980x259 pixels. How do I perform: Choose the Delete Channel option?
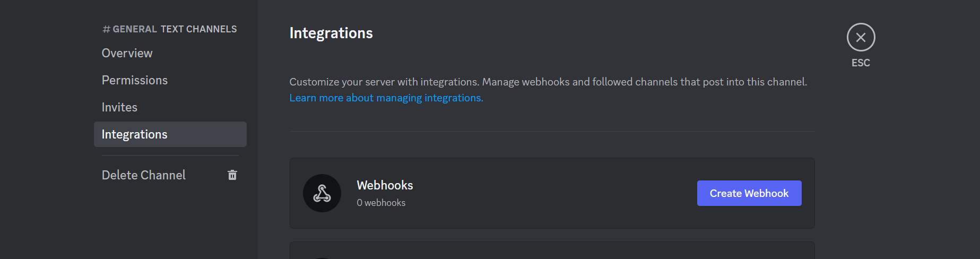pyautogui.click(x=144, y=175)
